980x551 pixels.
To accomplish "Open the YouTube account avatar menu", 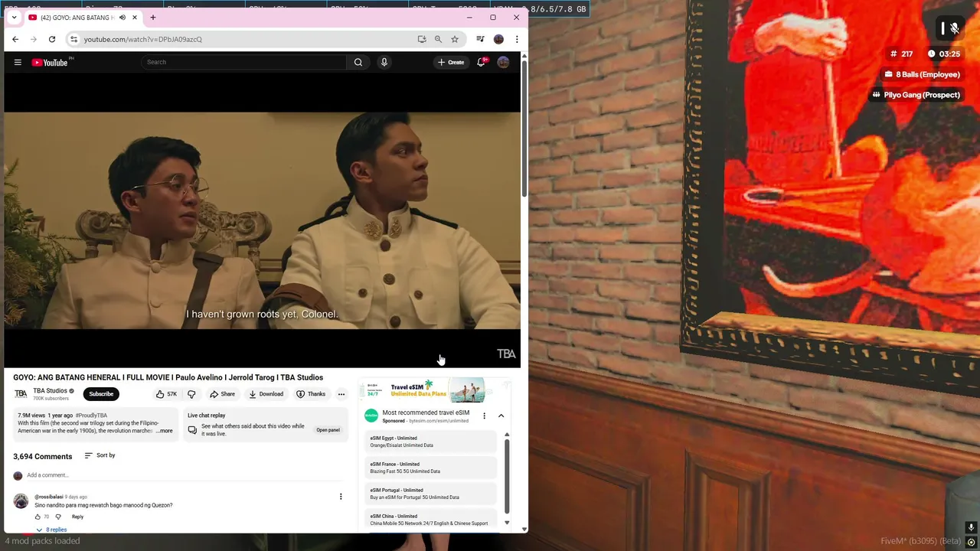I will click(x=503, y=62).
